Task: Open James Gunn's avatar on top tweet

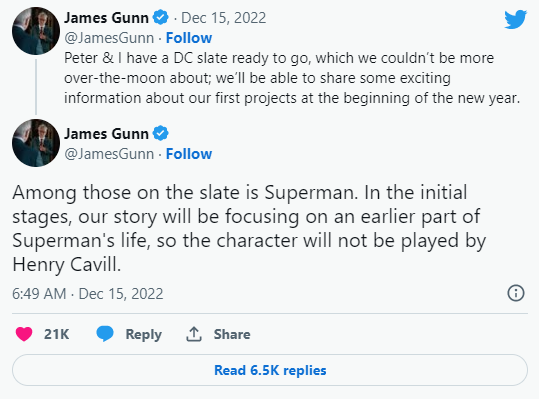Action: point(36,31)
